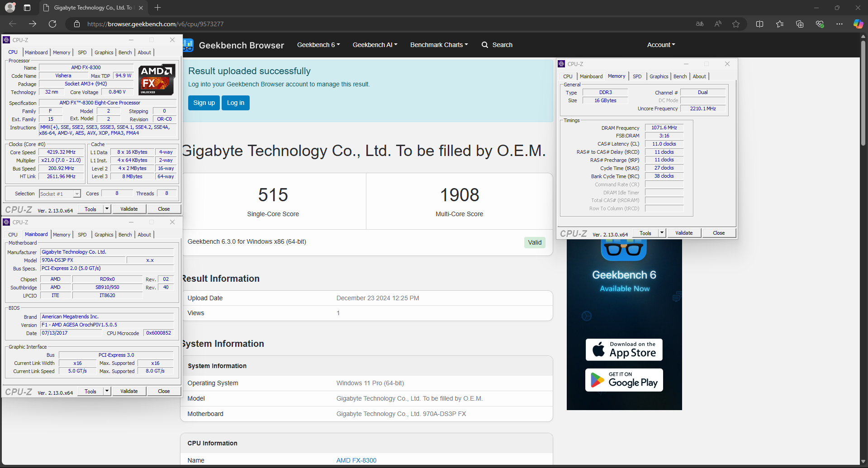The height and width of the screenshot is (468, 868).
Task: Toggle split screen icon in browser toolbar
Action: 759,24
